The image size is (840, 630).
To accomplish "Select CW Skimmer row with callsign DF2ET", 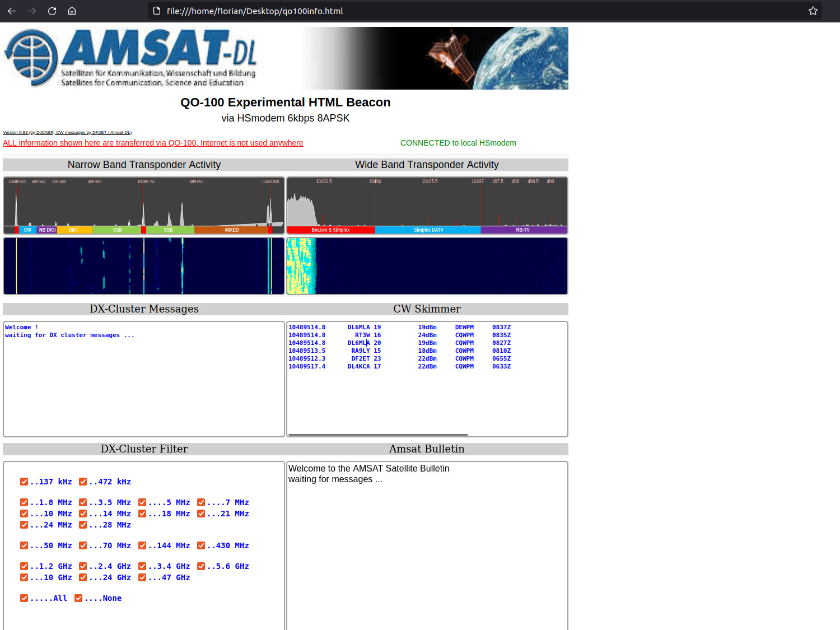I will tap(399, 359).
